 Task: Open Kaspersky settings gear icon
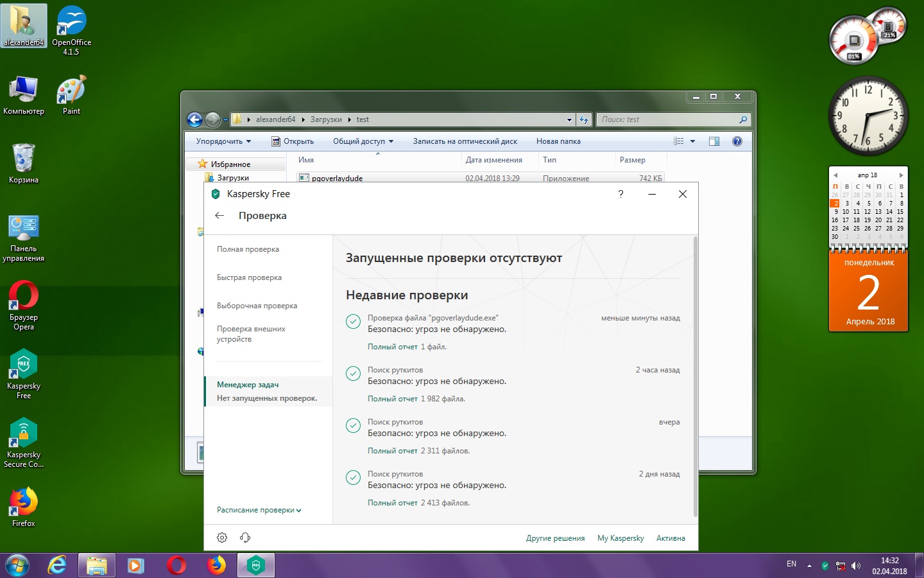pos(222,538)
